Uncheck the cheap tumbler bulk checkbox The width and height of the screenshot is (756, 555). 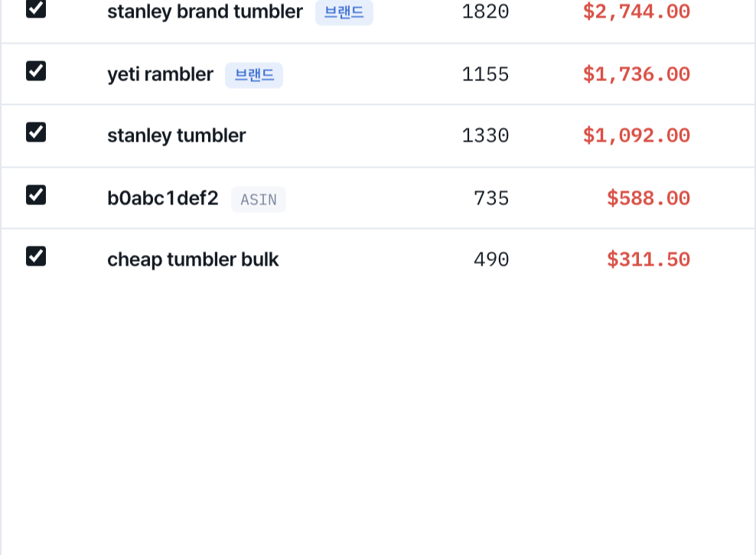(x=36, y=256)
